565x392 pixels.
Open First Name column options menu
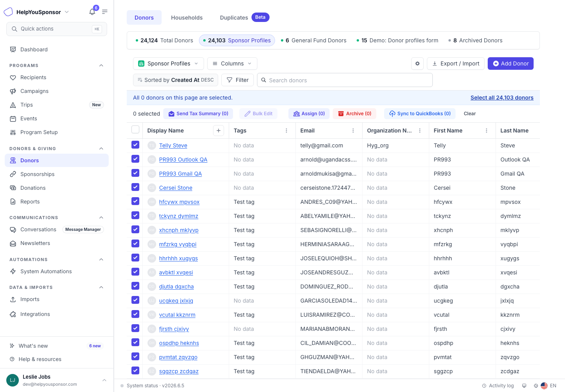[x=487, y=131]
